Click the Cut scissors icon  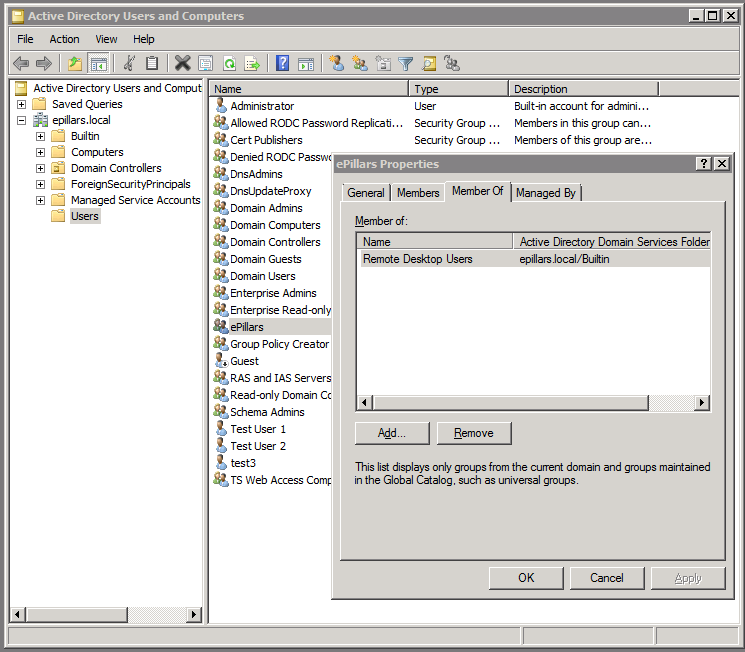click(129, 63)
